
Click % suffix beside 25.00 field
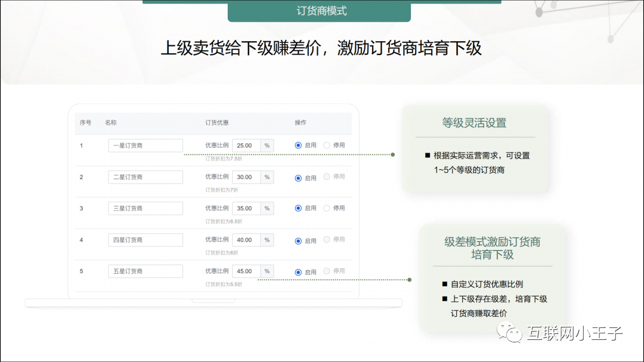267,146
